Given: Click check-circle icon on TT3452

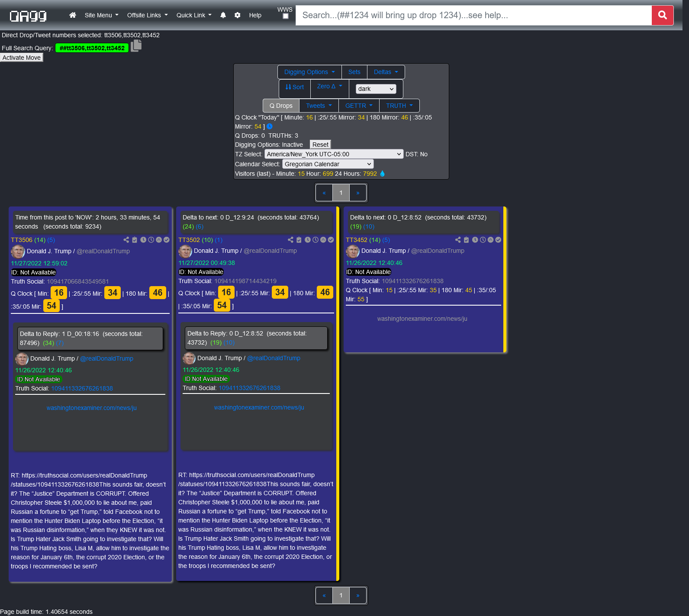Looking at the screenshot, I should tap(498, 240).
